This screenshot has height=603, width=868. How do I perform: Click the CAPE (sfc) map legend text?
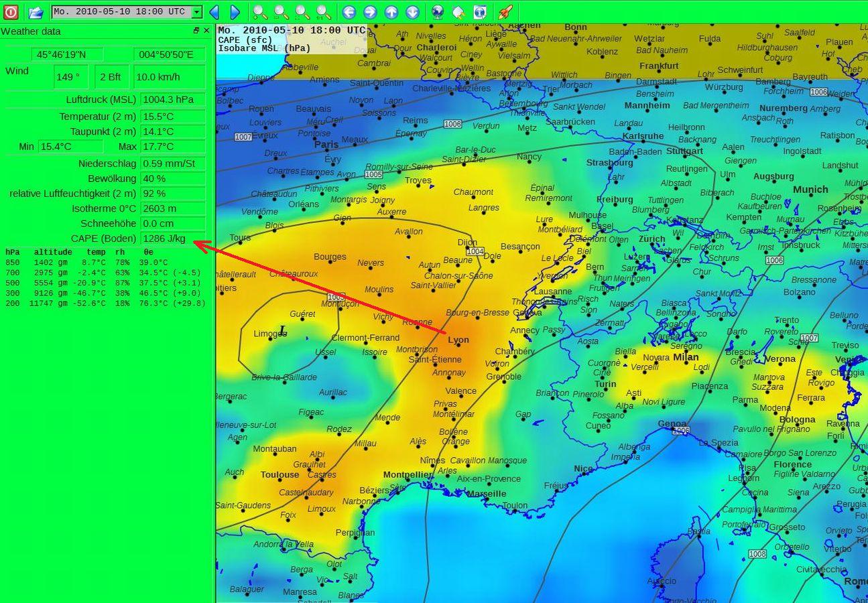click(245, 40)
